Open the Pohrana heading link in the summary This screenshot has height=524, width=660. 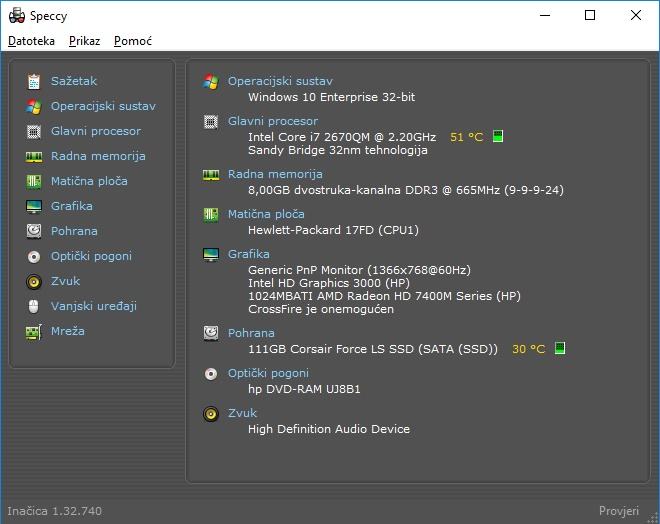pos(251,333)
